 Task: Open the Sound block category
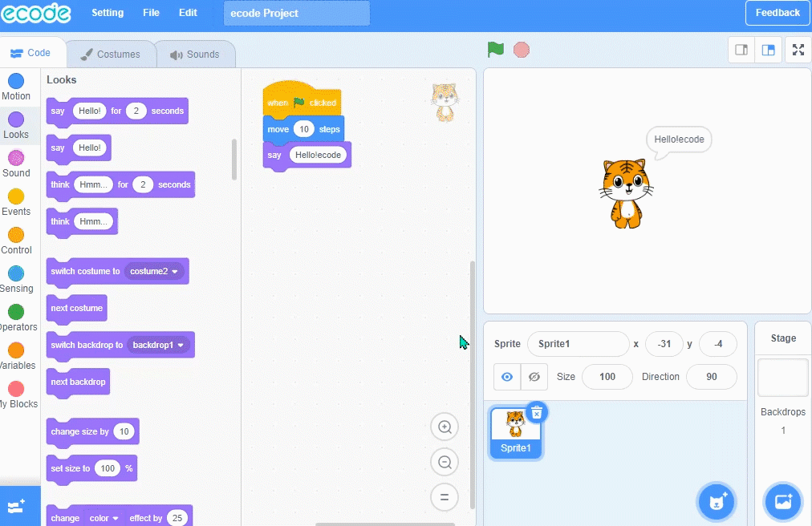coord(16,164)
